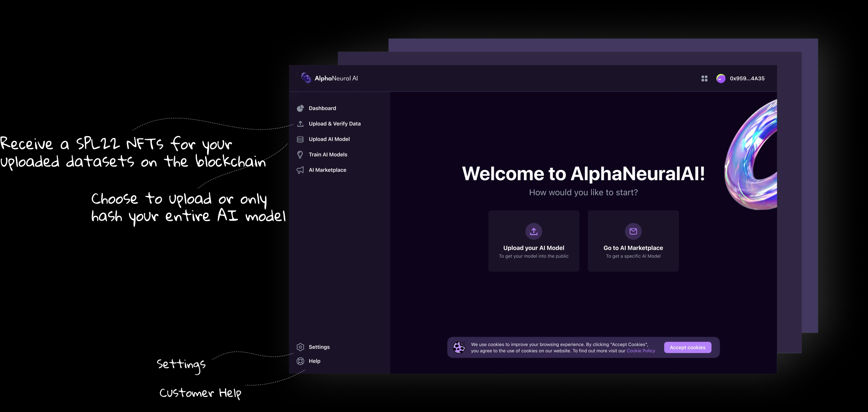Click the round upload icon in the card
The image size is (868, 412).
coord(533,231)
